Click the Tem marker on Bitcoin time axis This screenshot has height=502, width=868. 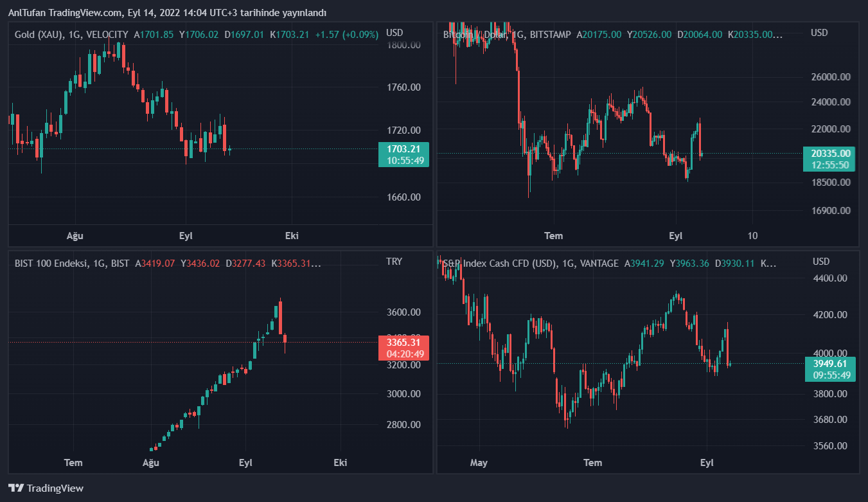tap(553, 235)
